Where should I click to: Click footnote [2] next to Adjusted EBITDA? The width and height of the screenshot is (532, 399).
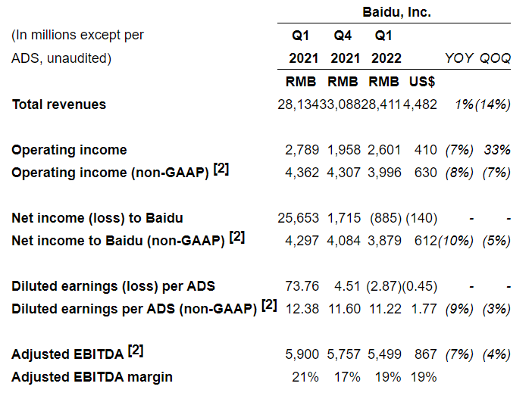pos(136,351)
